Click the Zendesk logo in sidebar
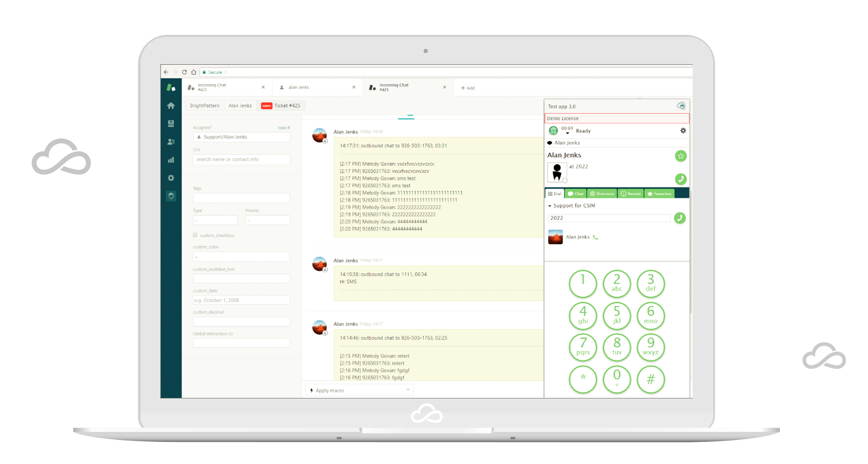Image resolution: width=868 pixels, height=464 pixels. click(171, 87)
